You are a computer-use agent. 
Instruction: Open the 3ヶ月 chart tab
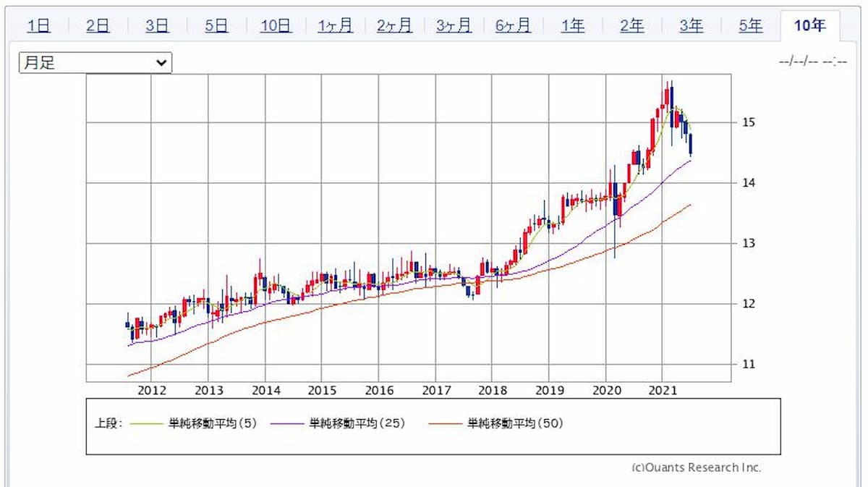(x=454, y=26)
